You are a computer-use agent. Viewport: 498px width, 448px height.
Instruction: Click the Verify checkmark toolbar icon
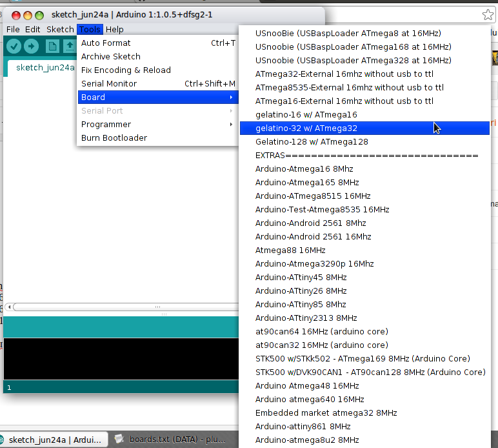(14, 46)
